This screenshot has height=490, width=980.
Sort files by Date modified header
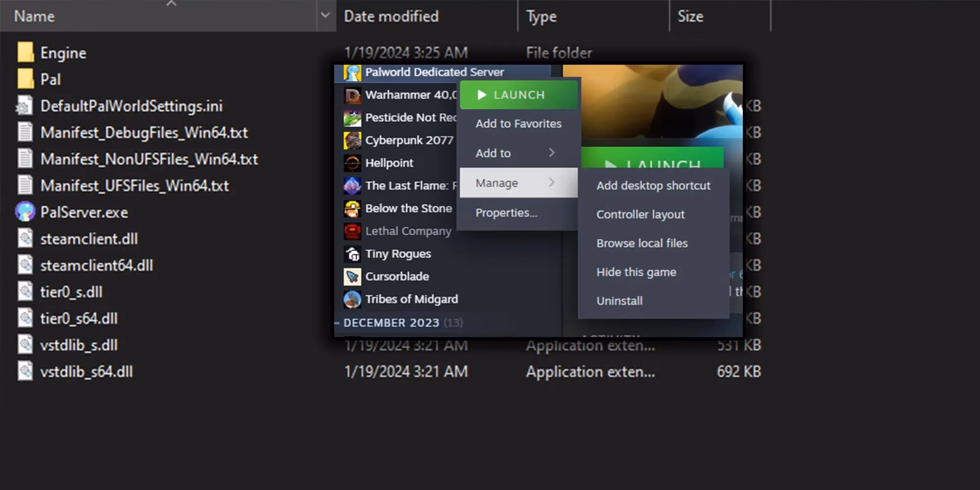[x=426, y=16]
